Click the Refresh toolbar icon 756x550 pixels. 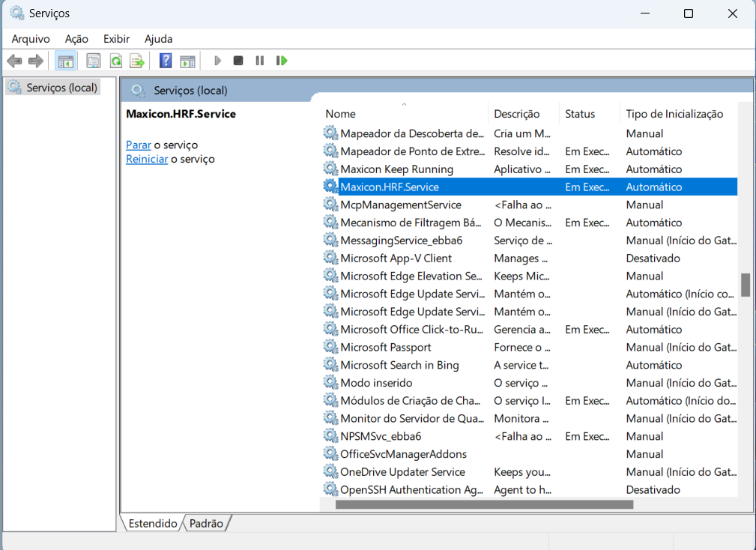(115, 61)
